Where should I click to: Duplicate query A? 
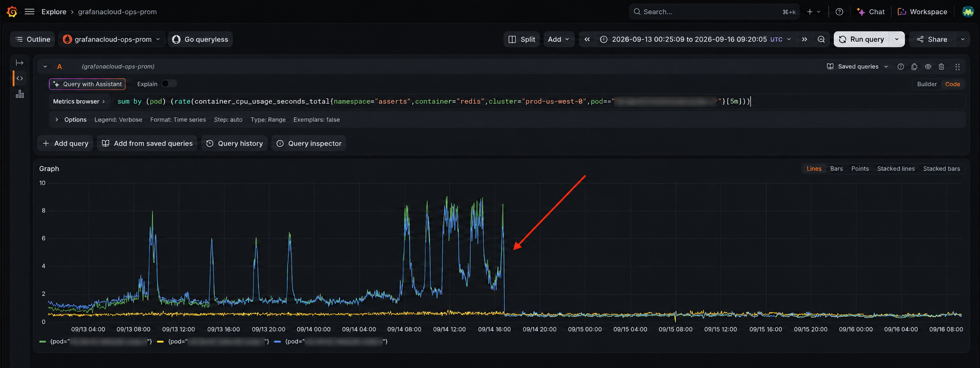tap(914, 67)
